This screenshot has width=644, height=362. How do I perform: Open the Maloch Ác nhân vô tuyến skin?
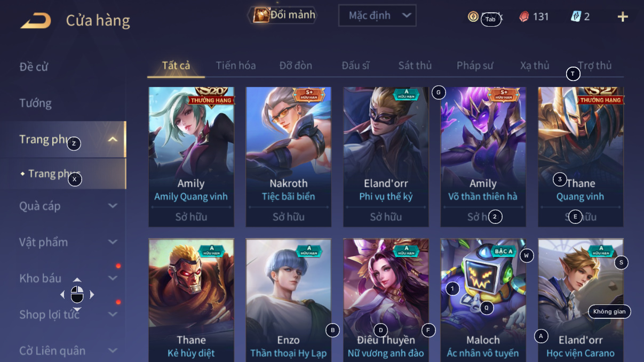coord(483,300)
